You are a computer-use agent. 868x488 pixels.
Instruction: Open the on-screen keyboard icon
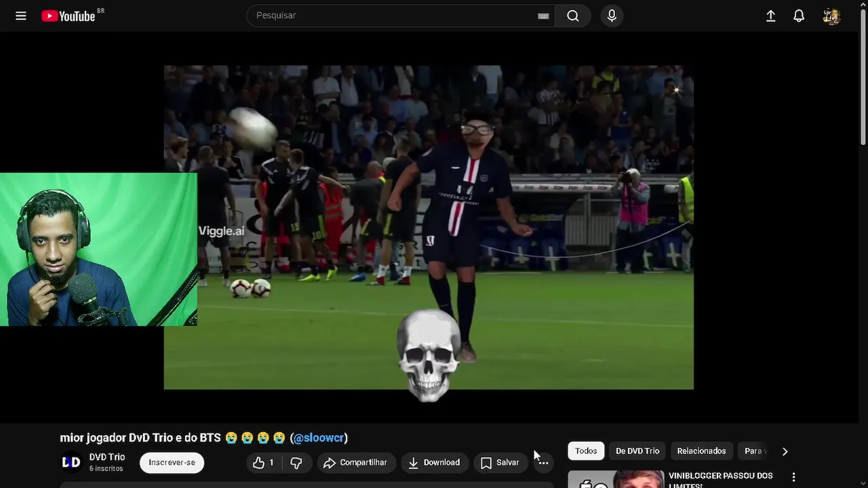point(543,16)
